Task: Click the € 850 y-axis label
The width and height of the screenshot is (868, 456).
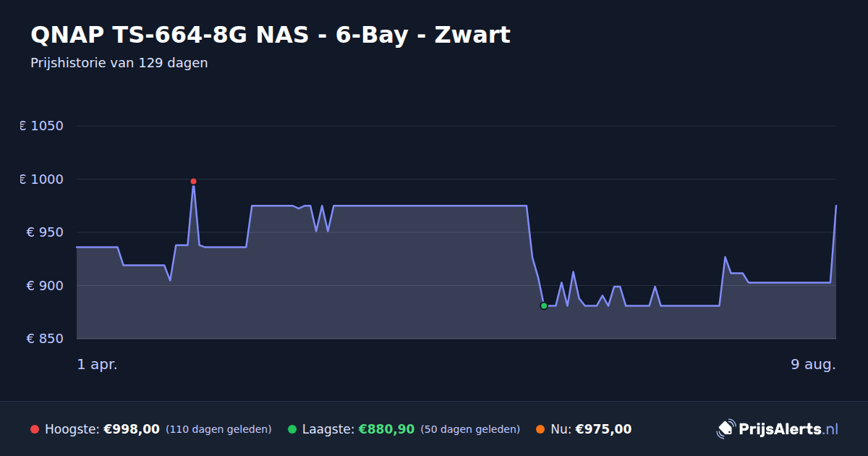Action: click(45, 339)
